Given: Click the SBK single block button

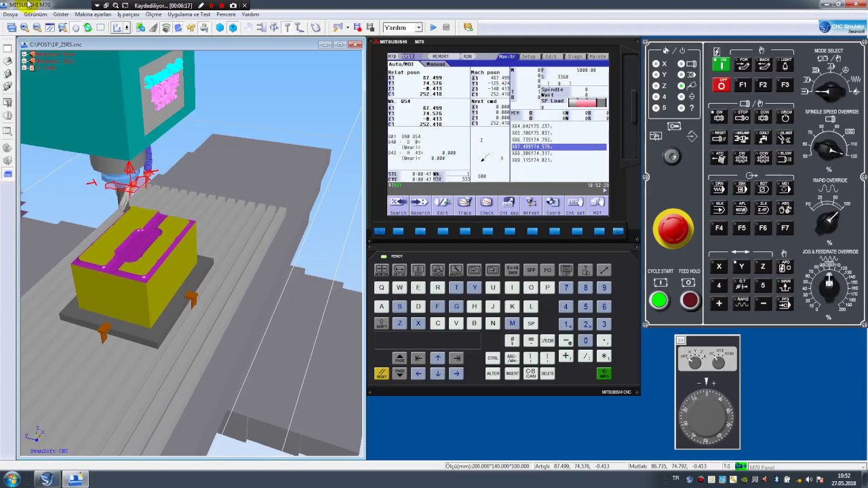Looking at the screenshot, I should 742,188.
